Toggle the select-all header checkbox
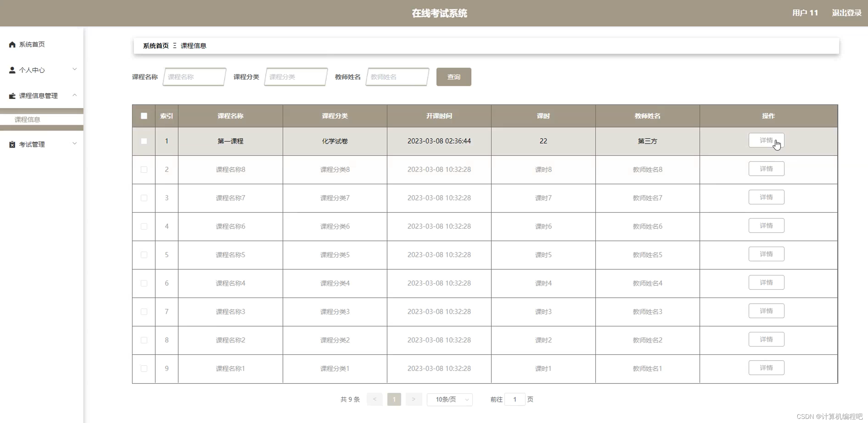 [144, 116]
